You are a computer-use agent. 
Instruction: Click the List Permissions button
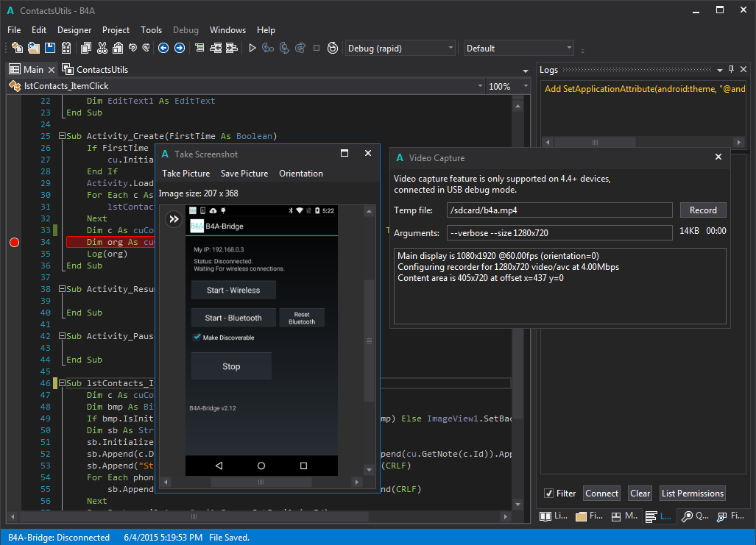pyautogui.click(x=692, y=494)
